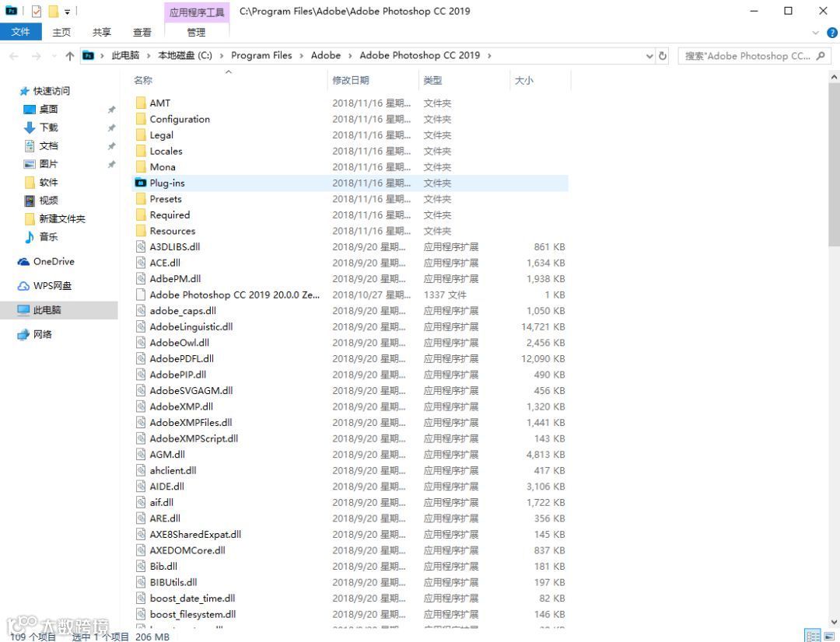Click 本地磁盘 (C:) in the breadcrumb
Screen dimensions: 840x642
point(185,55)
